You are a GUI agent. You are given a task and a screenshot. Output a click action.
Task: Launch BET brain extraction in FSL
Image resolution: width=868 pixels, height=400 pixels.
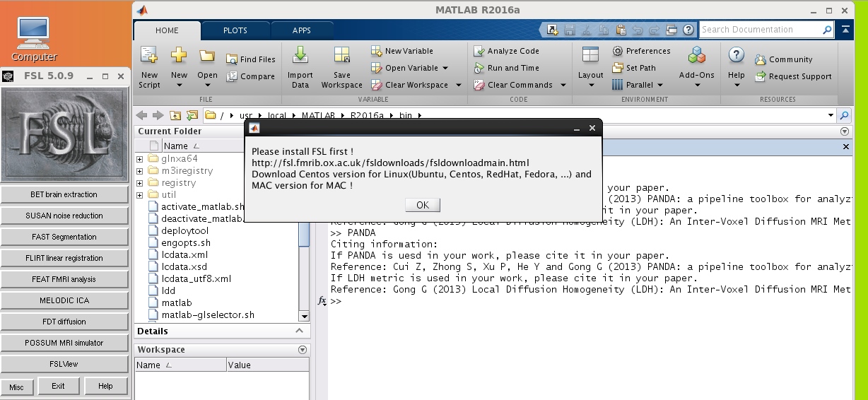(x=64, y=194)
